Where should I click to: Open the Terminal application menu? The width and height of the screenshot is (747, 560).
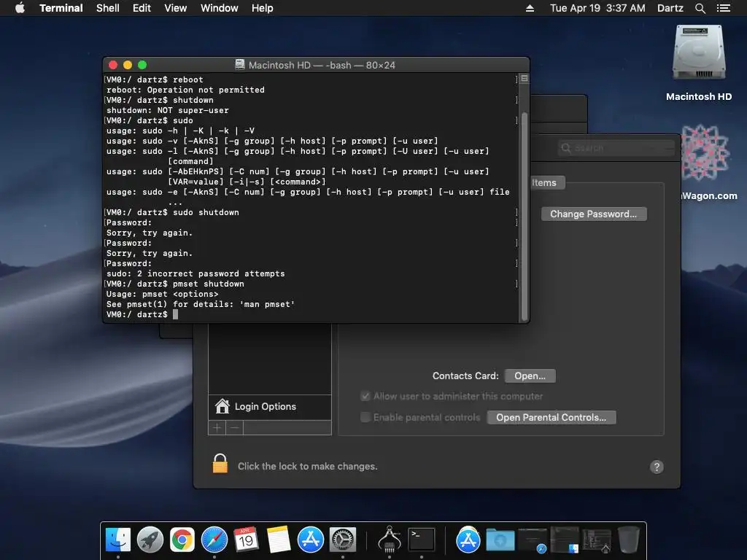point(61,8)
